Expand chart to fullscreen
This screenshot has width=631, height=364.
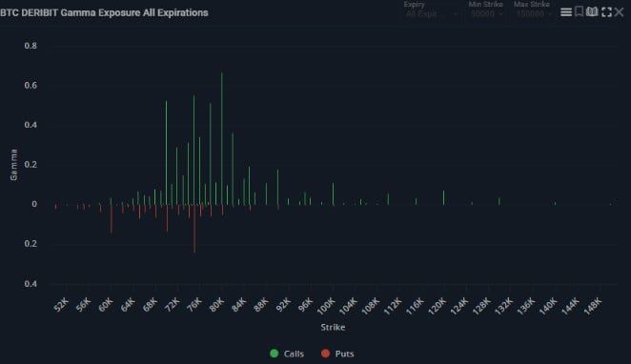[606, 12]
